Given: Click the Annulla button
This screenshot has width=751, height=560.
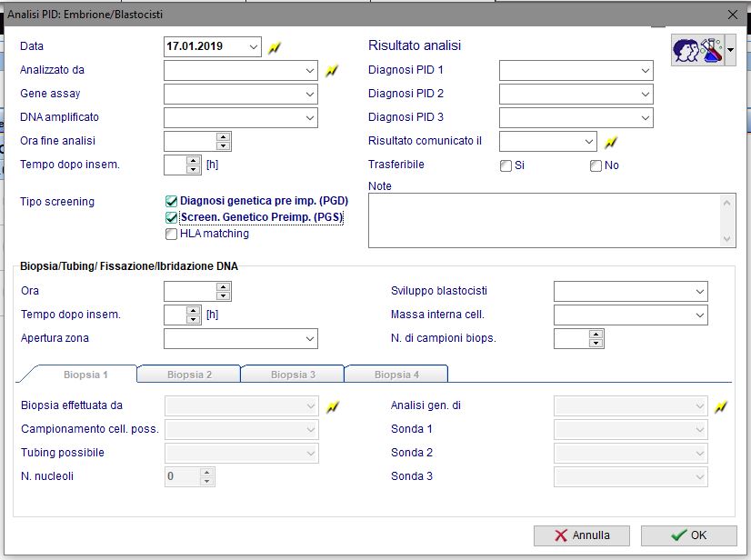Looking at the screenshot, I should pos(582,535).
